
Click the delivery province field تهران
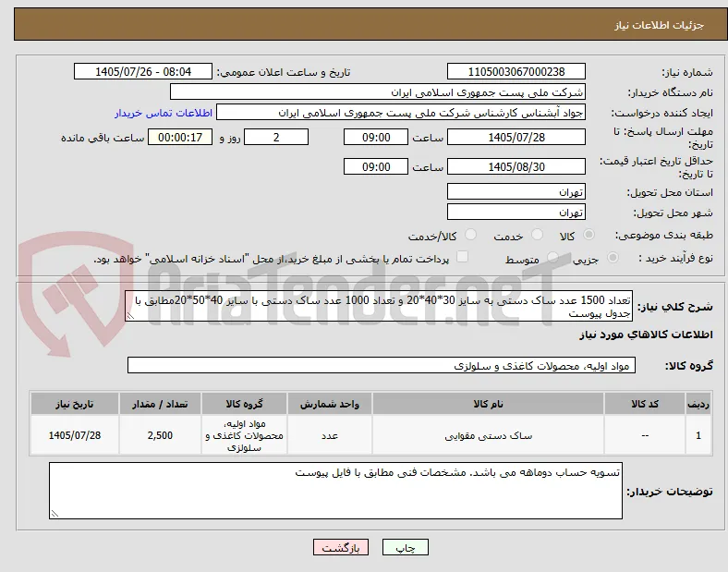point(516,192)
